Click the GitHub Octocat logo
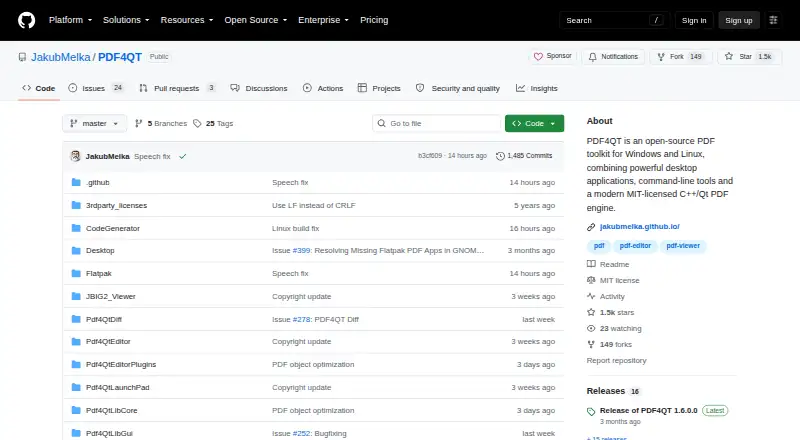800x440 pixels. (27, 20)
